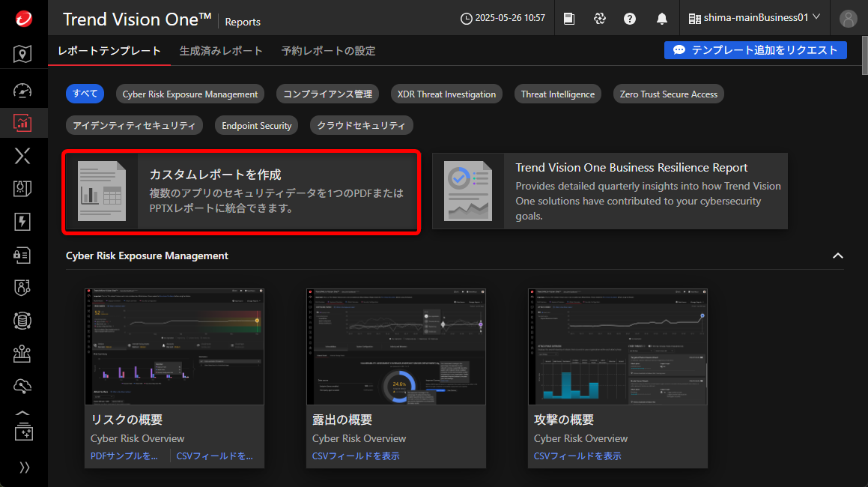Select the Reports chart sidebar icon
Image resolution: width=868 pixels, height=487 pixels.
coord(22,122)
